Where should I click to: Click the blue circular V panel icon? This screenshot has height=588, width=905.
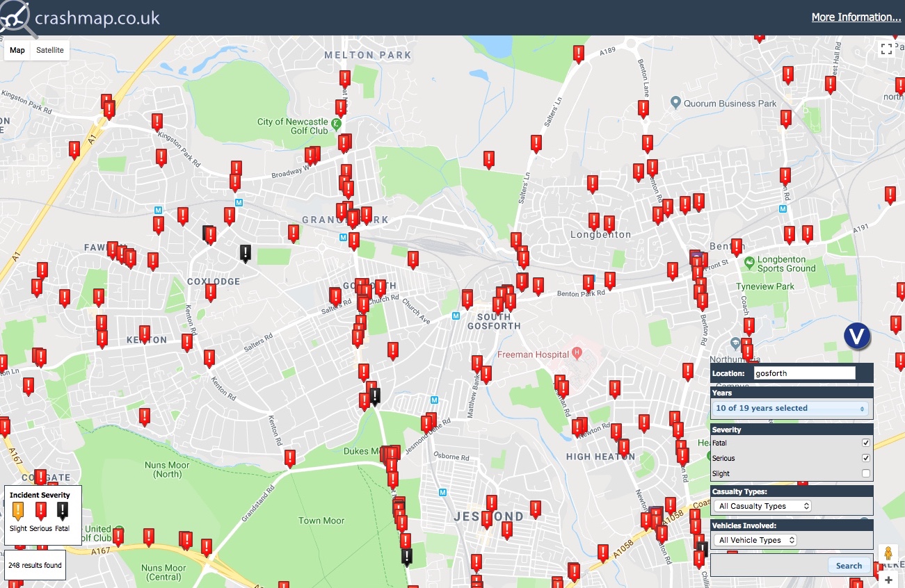(x=858, y=336)
